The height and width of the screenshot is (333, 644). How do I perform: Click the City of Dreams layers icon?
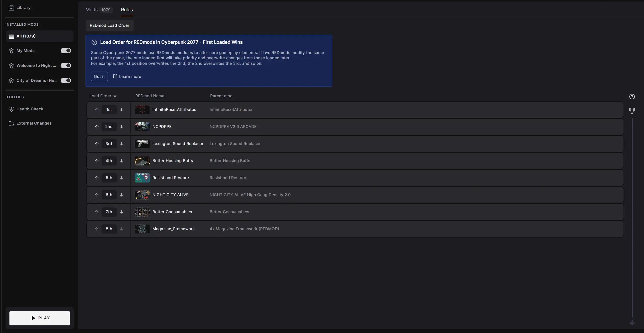point(11,80)
